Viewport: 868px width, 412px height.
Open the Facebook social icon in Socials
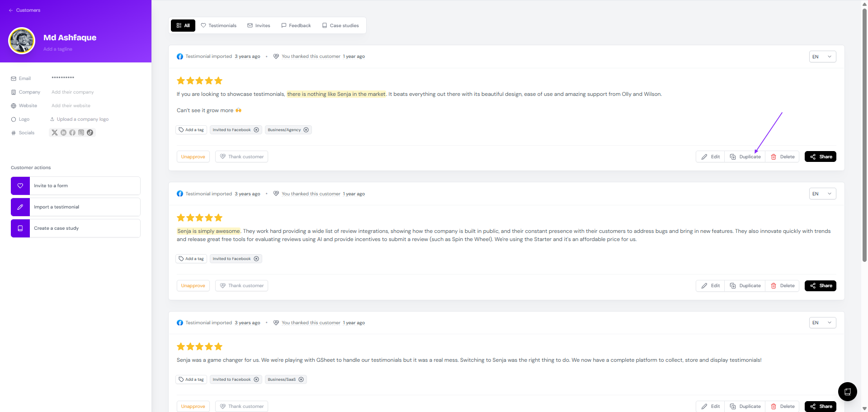[72, 133]
